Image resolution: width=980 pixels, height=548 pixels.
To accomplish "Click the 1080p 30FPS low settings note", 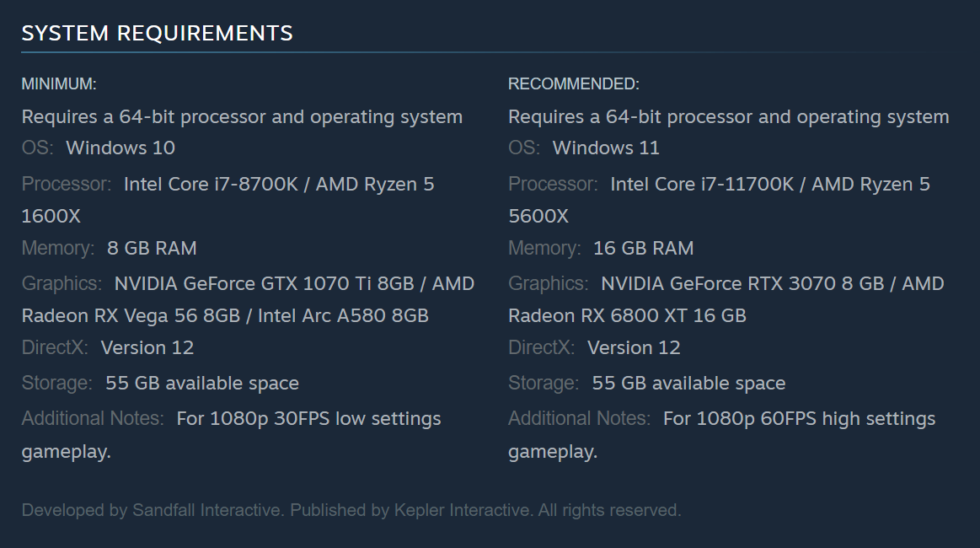I will (x=308, y=419).
